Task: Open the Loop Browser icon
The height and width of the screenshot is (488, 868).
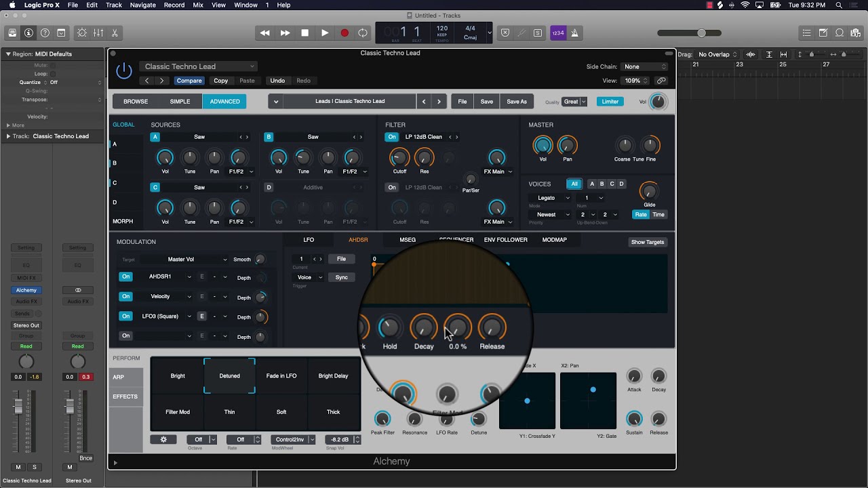Action: click(x=840, y=33)
